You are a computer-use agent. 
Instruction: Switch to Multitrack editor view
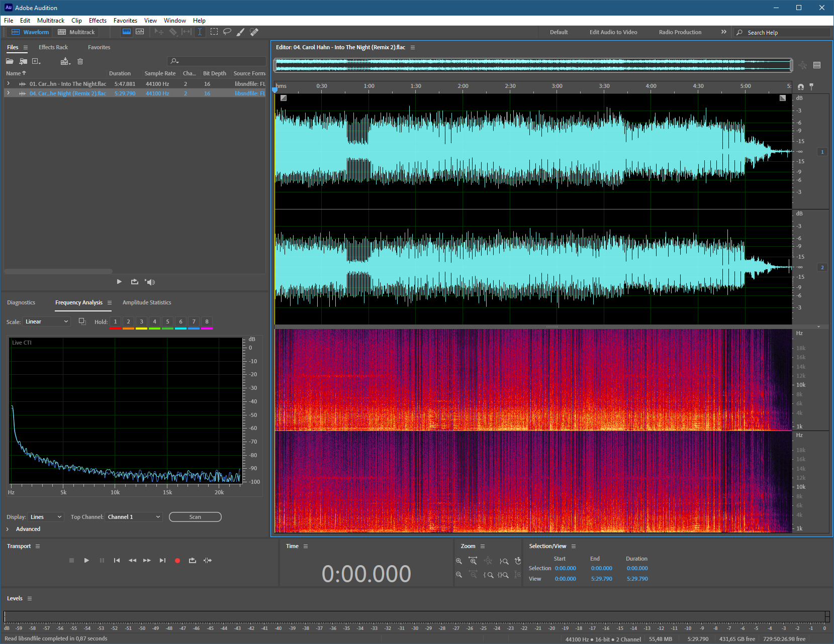tap(76, 32)
